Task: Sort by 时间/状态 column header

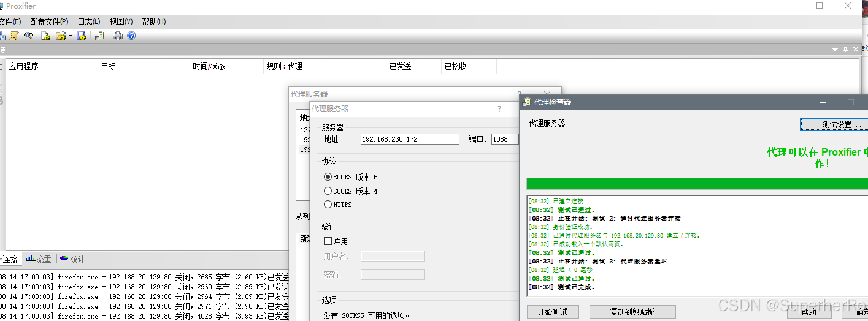Action: [x=227, y=66]
